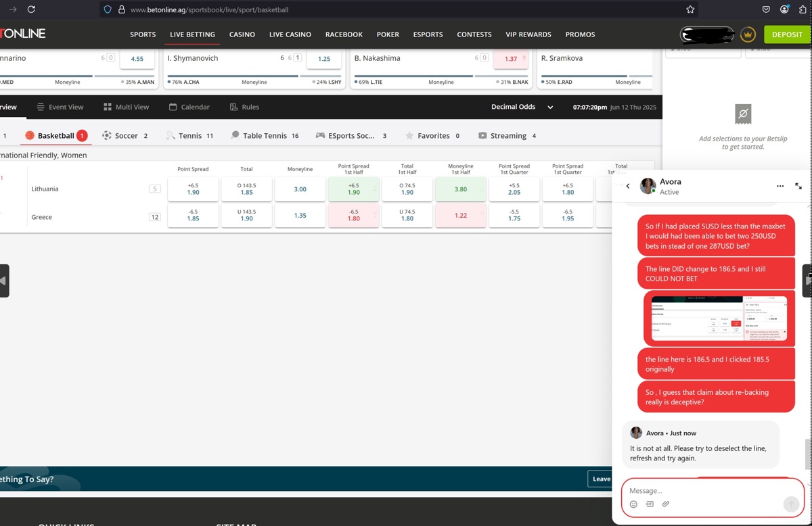Image resolution: width=812 pixels, height=526 pixels.
Task: Select Over 143.5 total at 1.85
Action: [x=246, y=189]
